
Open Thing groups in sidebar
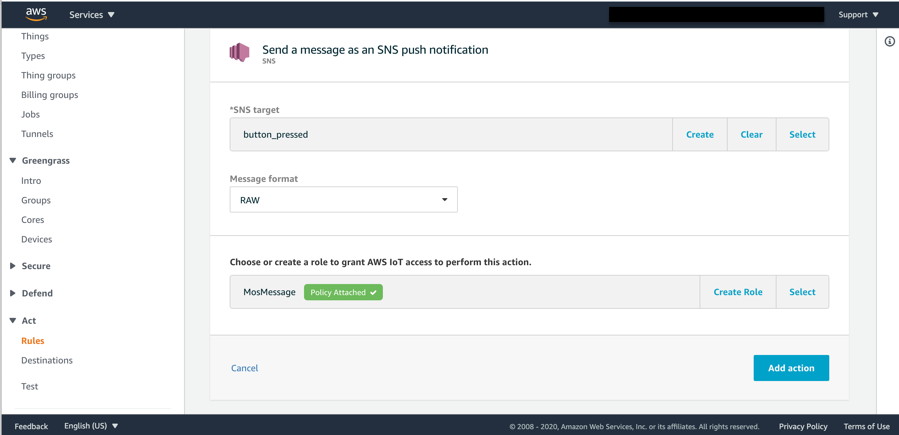(x=48, y=76)
